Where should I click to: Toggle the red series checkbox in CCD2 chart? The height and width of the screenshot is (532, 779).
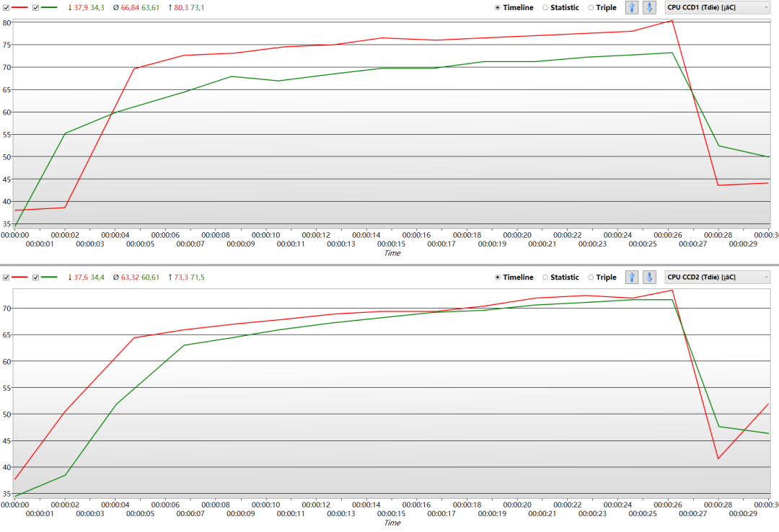(6, 277)
